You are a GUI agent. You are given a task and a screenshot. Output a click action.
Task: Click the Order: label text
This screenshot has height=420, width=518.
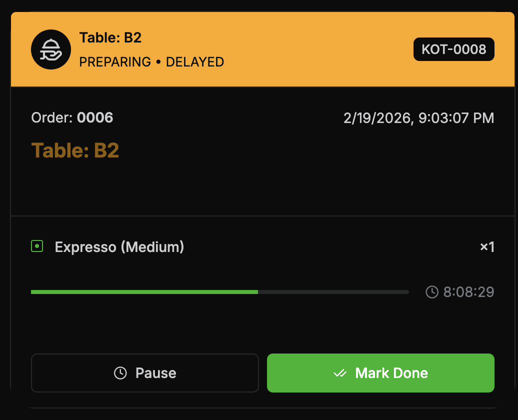click(52, 118)
